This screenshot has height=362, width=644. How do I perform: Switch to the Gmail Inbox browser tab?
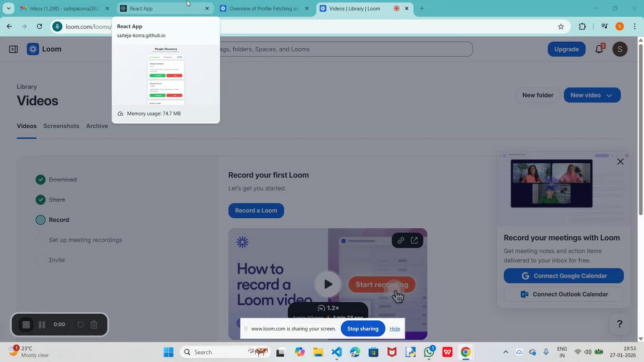tap(64, 9)
